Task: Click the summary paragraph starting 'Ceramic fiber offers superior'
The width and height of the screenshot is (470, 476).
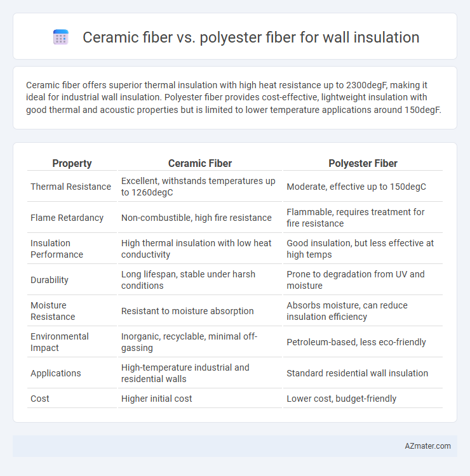Action: pos(233,97)
